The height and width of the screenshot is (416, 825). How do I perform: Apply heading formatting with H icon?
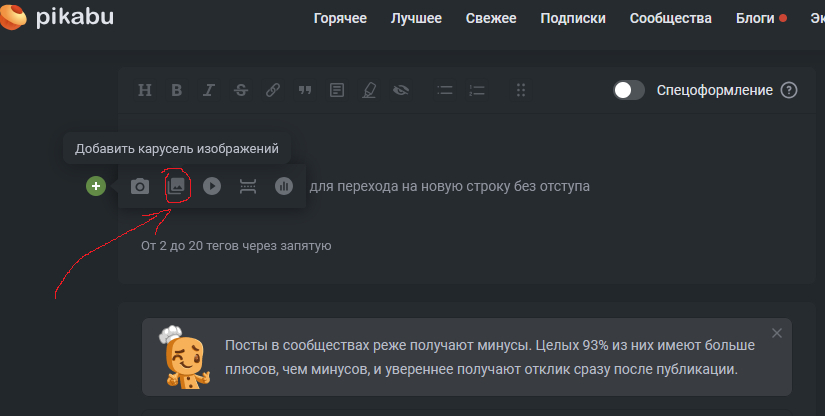(x=145, y=90)
